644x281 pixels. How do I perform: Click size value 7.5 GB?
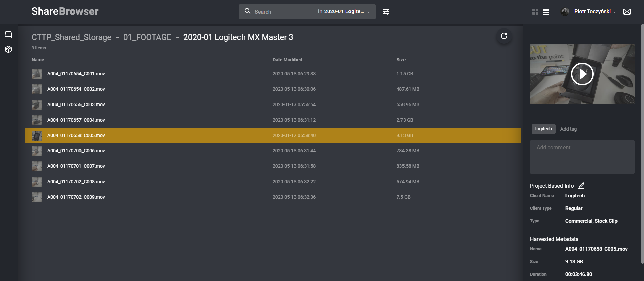coord(403,197)
